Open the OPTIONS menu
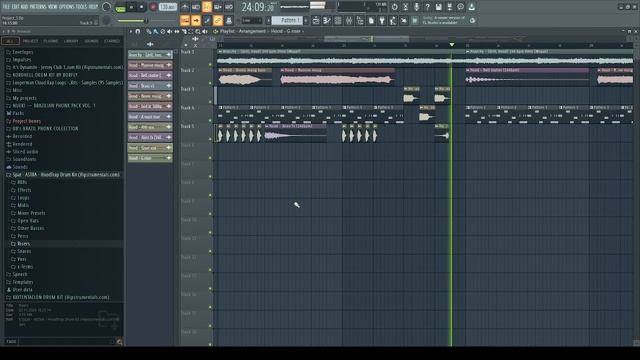Image resolution: width=640 pixels, height=360 pixels. (67, 7)
